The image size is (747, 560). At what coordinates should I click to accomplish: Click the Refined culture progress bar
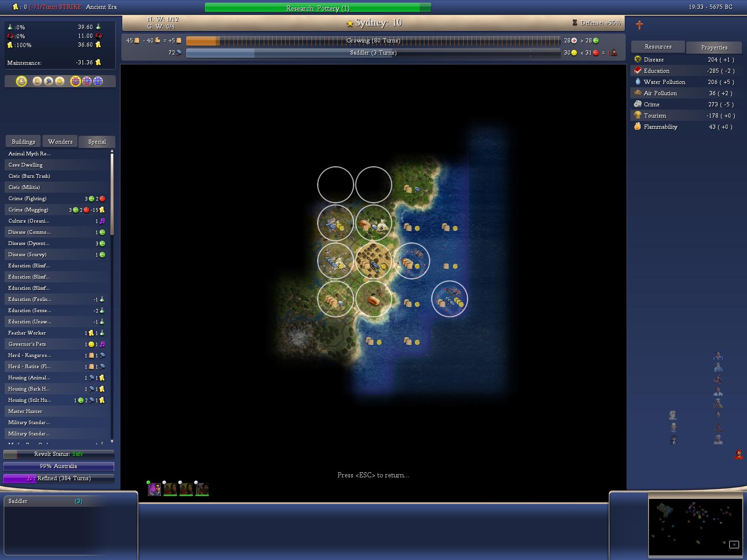[59, 478]
